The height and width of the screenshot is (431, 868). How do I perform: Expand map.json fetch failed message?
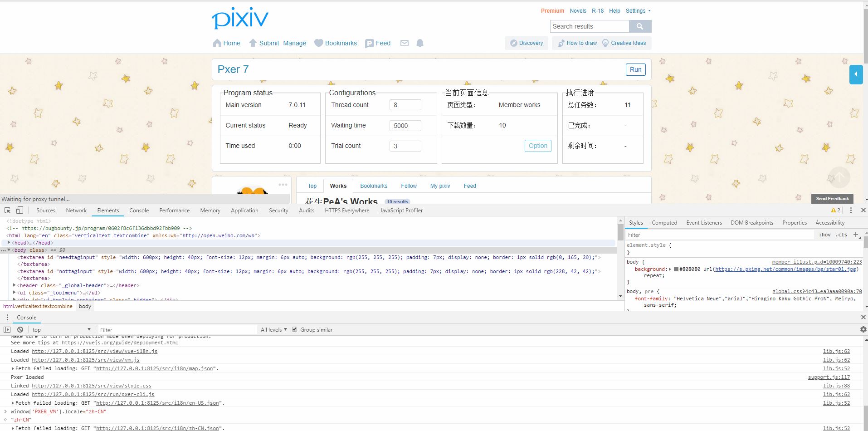pyautogui.click(x=13, y=368)
